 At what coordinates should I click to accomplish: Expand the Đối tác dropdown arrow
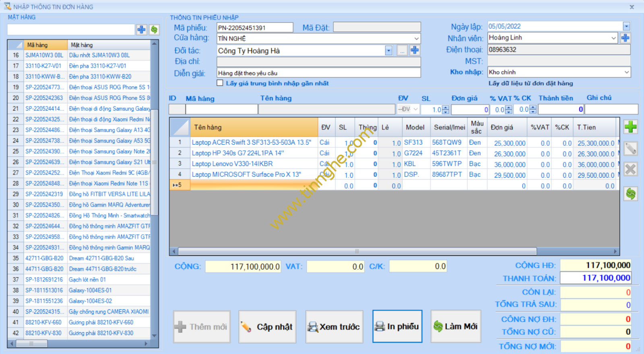388,51
